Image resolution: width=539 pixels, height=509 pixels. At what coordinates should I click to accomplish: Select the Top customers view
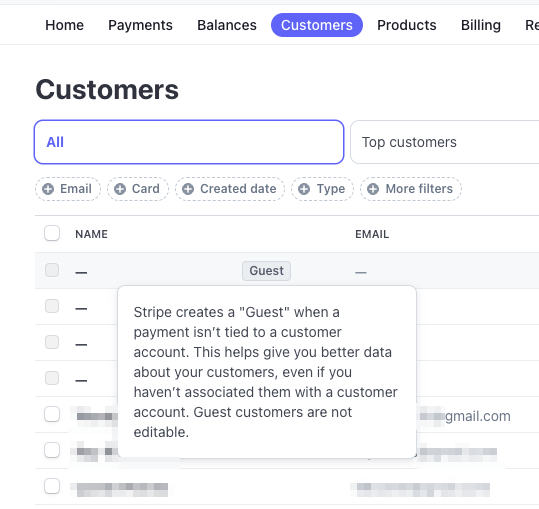pos(444,142)
